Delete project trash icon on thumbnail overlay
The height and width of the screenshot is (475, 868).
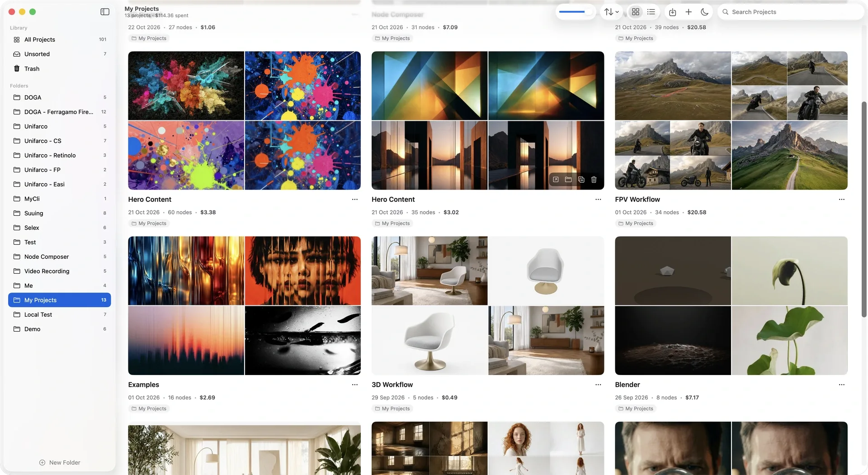click(594, 180)
